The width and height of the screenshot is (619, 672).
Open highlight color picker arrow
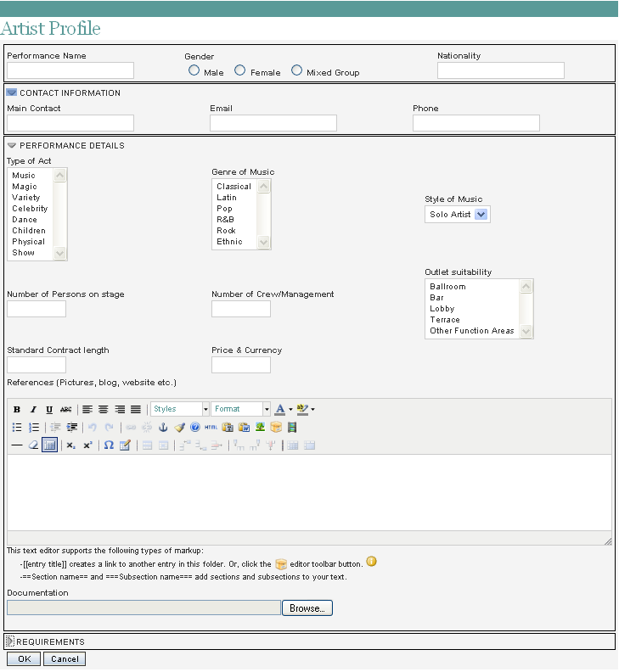click(313, 410)
